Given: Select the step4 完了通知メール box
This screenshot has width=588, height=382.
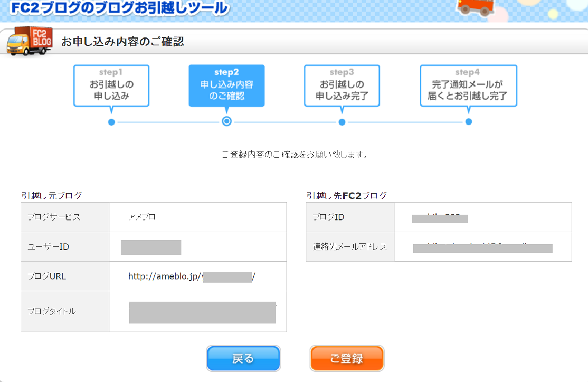Looking at the screenshot, I should pyautogui.click(x=469, y=85).
